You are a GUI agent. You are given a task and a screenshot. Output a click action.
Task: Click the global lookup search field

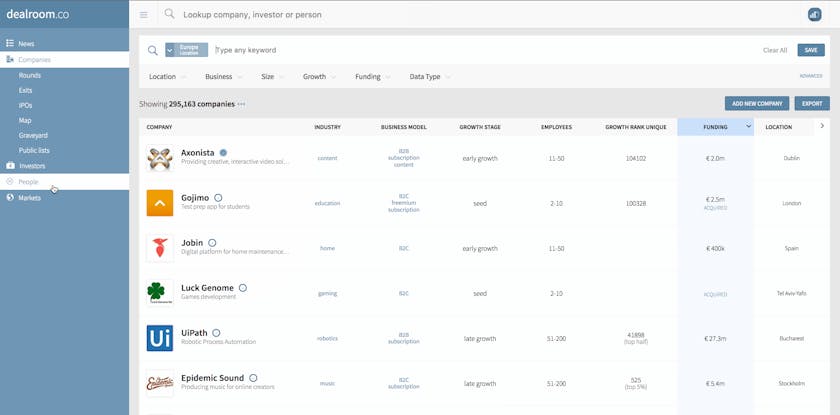tap(400, 15)
